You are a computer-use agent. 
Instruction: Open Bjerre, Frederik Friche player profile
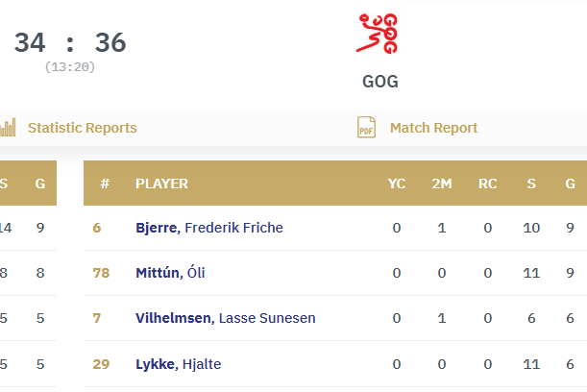[209, 228]
